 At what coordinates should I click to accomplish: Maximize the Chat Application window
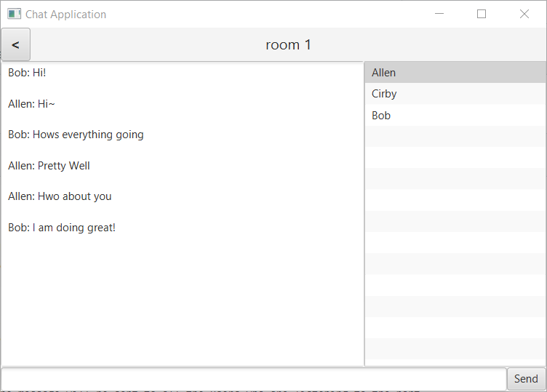tap(482, 14)
